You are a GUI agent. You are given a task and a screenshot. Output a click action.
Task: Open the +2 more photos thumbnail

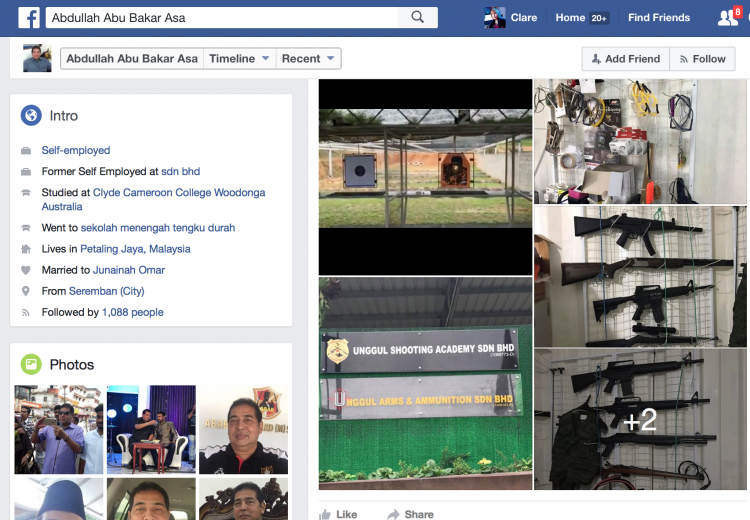coord(640,419)
